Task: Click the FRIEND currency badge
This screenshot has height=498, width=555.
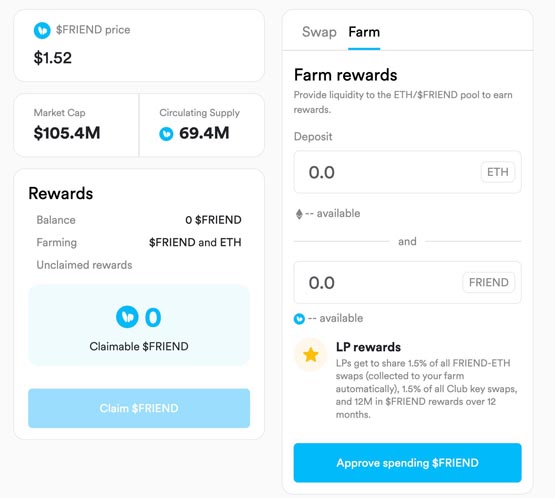Action: [488, 282]
